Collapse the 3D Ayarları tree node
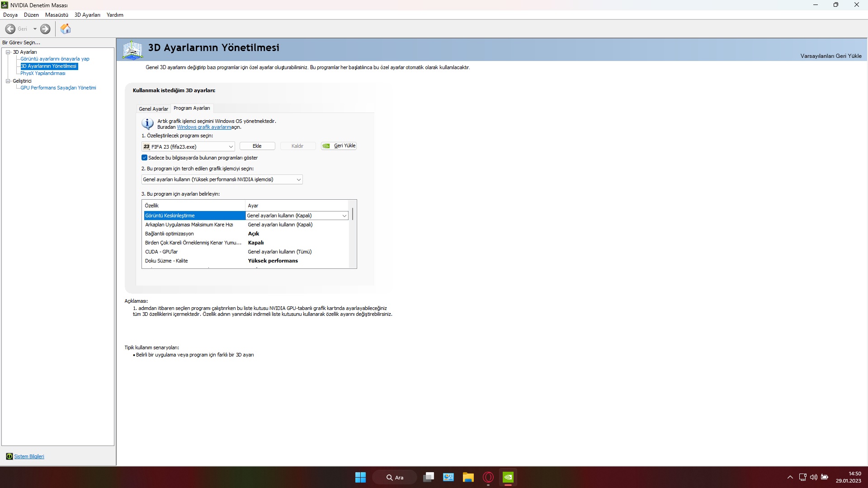 tap(8, 52)
